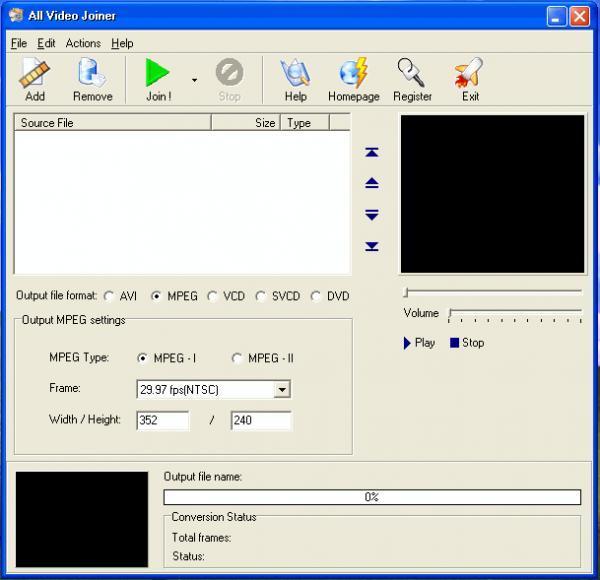Select DVD output file format

330,296
